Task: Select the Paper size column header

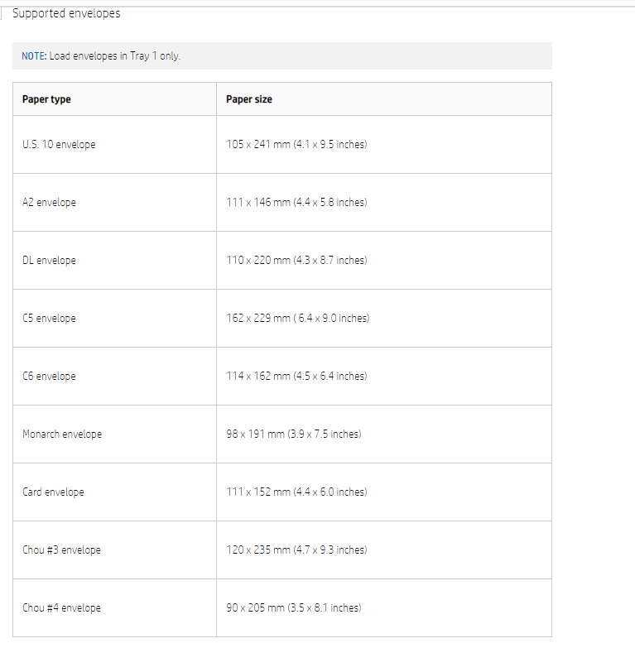Action: click(x=249, y=99)
